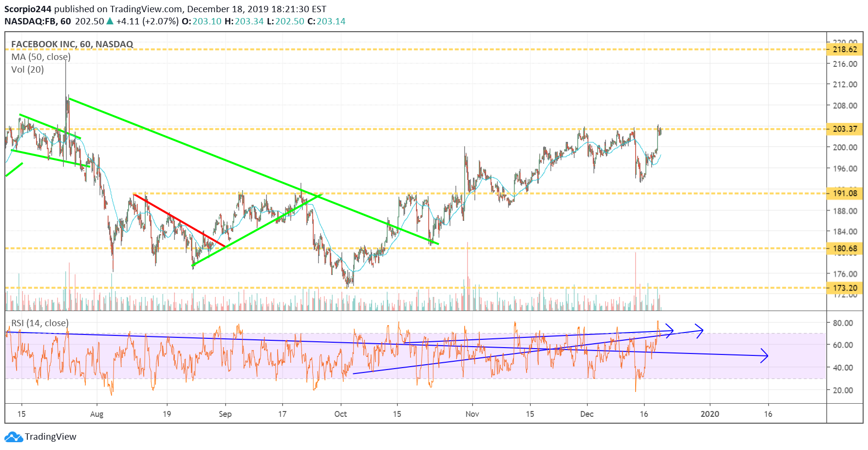868x450 pixels.
Task: Click the RSI 80.00 axis label
Action: click(843, 323)
